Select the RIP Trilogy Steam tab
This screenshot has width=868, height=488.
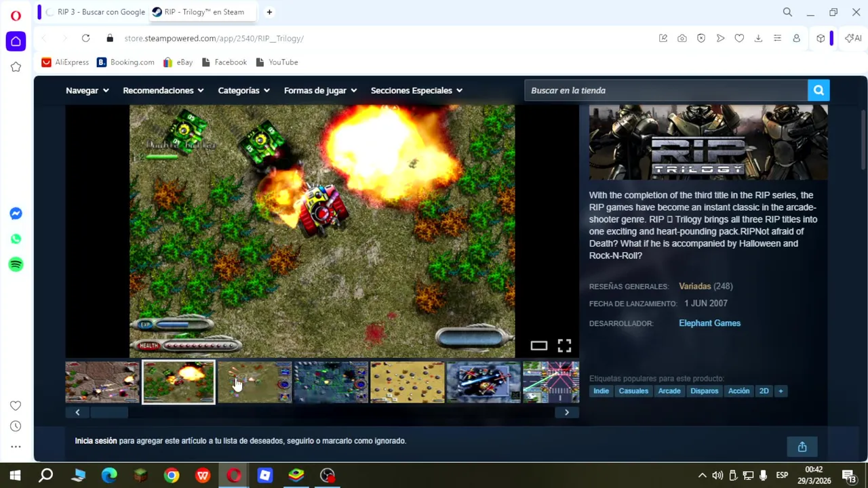(203, 12)
